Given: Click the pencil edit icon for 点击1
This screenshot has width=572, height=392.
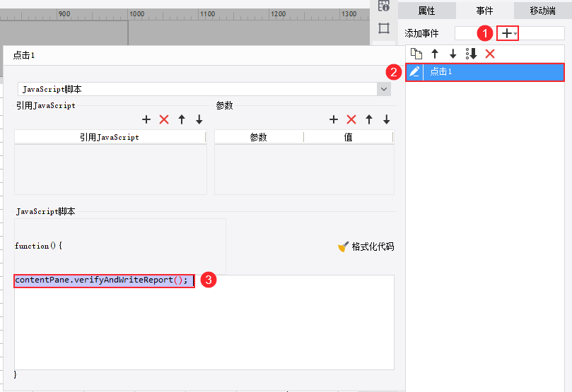Looking at the screenshot, I should [x=414, y=72].
